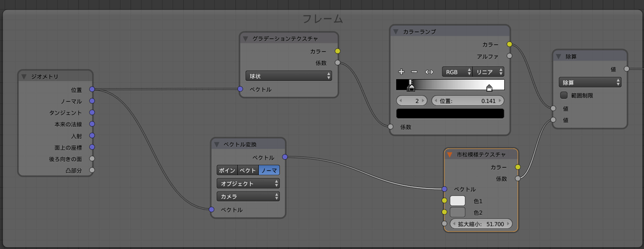
Task: Open the RGB color mode dropdown
Action: 457,72
